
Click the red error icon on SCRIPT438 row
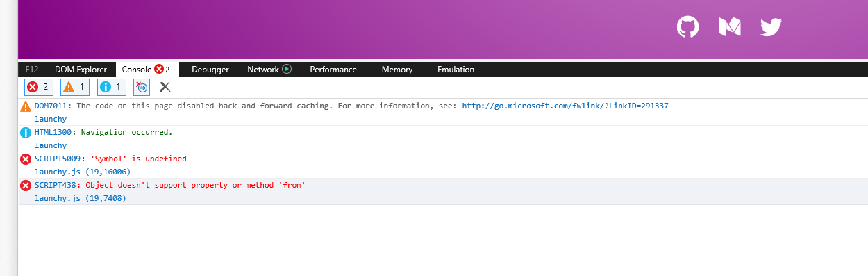tap(26, 185)
